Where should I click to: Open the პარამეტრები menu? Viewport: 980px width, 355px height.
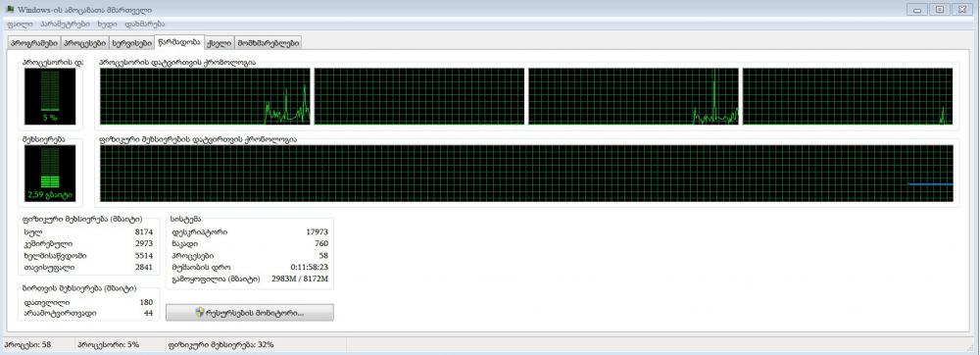[65, 25]
